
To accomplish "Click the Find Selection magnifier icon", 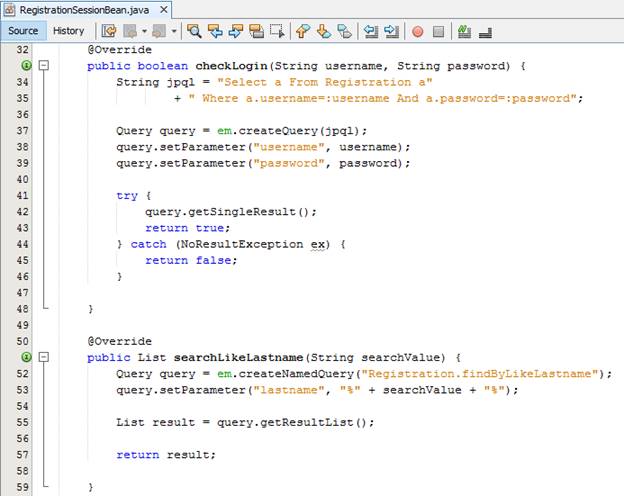I will tap(194, 31).
